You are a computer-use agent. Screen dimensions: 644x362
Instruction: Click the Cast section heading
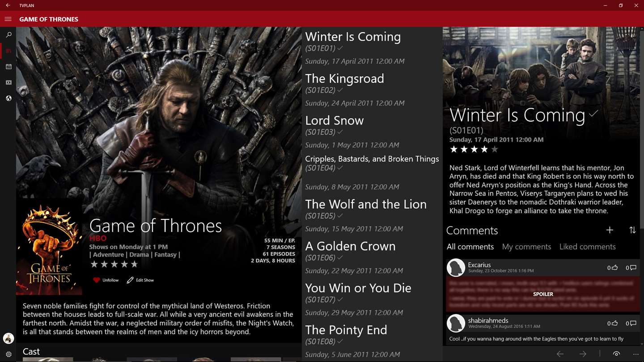[x=31, y=352]
